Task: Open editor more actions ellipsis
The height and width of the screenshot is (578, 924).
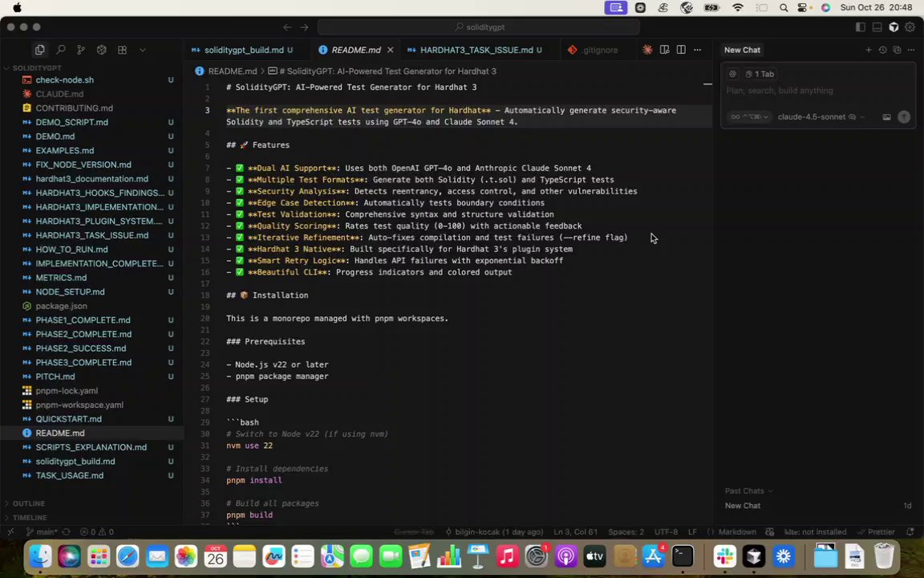Action: 697,50
